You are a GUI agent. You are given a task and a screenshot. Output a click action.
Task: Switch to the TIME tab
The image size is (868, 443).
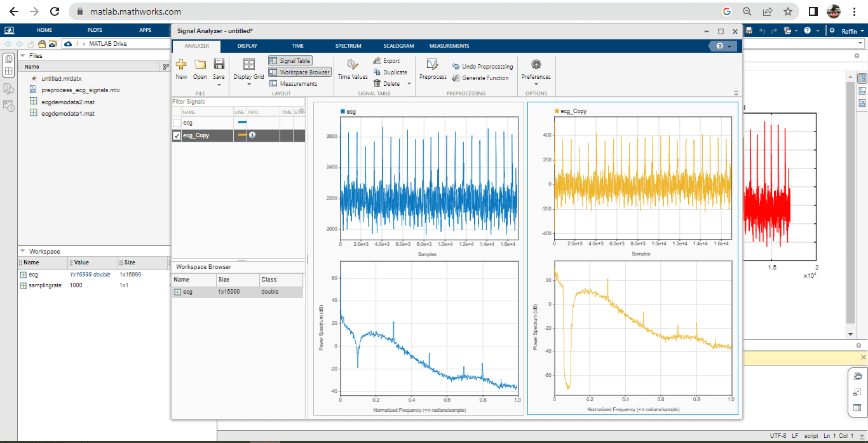pos(298,46)
